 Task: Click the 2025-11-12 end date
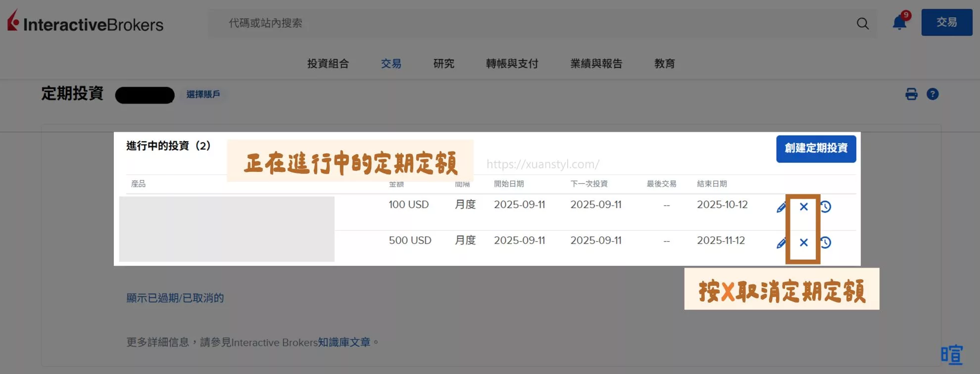(721, 240)
